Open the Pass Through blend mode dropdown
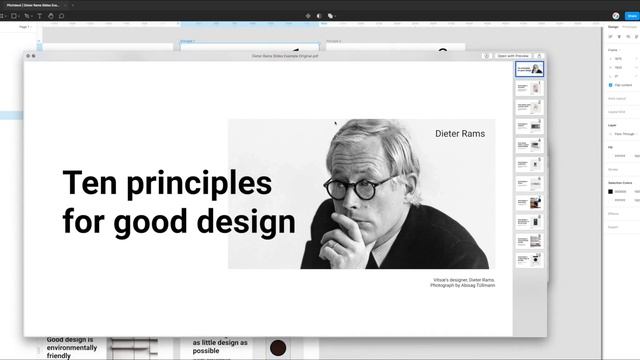The image size is (640, 360). point(624,134)
